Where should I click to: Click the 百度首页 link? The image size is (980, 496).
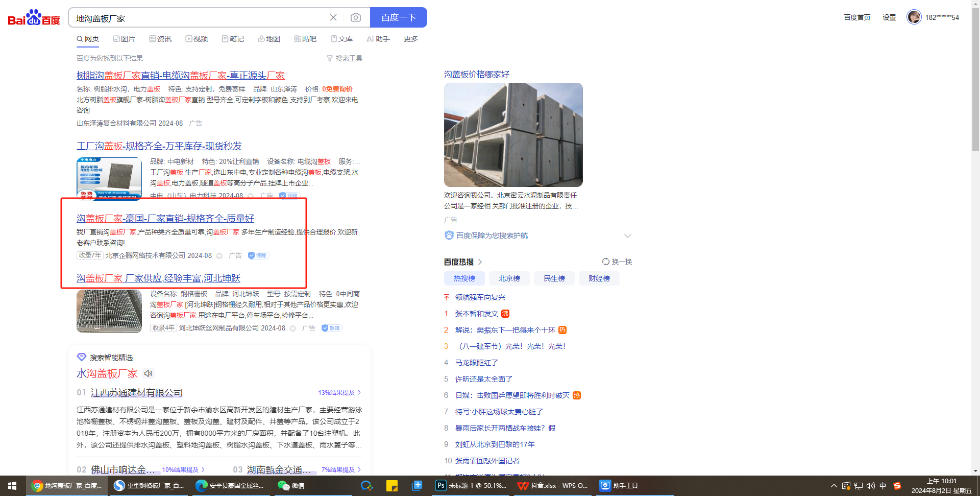tap(857, 17)
